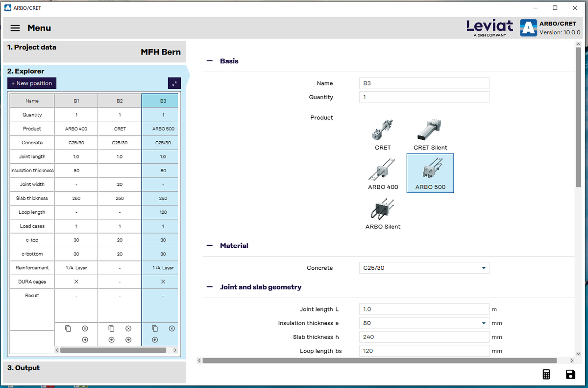Open the 1. Project data panel
This screenshot has height=388, width=588.
pos(94,52)
